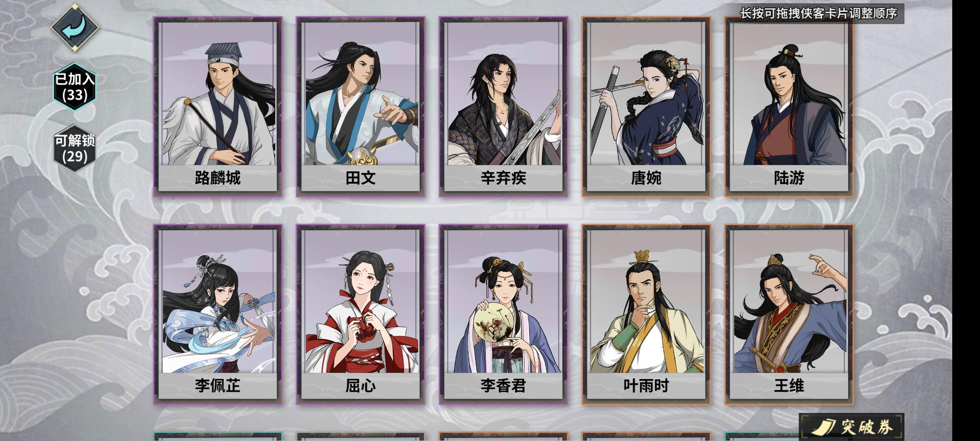Open the 辛弃疾 hero card
This screenshot has height=441, width=980.
503,107
